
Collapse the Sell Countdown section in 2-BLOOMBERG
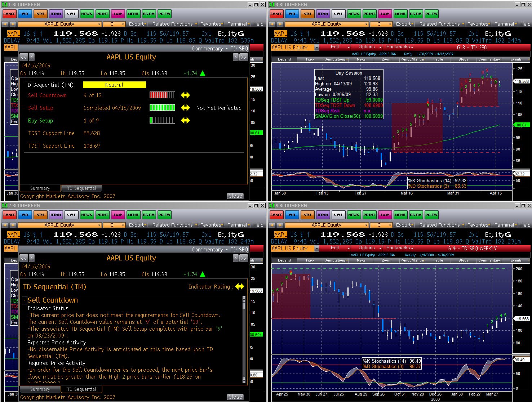coord(25,300)
